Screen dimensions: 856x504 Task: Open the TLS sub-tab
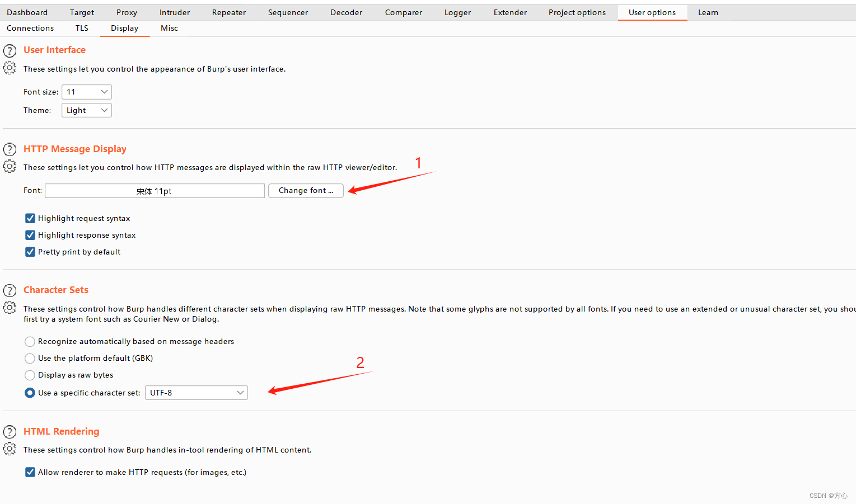click(x=82, y=28)
